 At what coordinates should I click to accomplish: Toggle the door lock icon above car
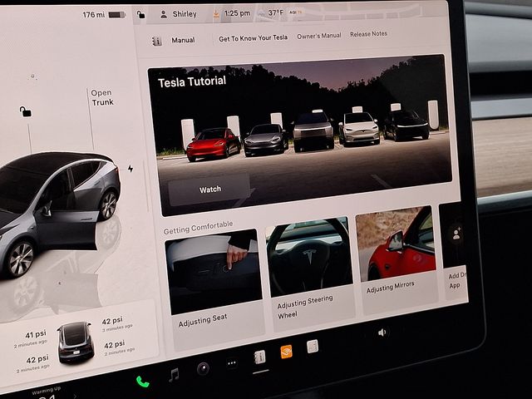click(26, 111)
